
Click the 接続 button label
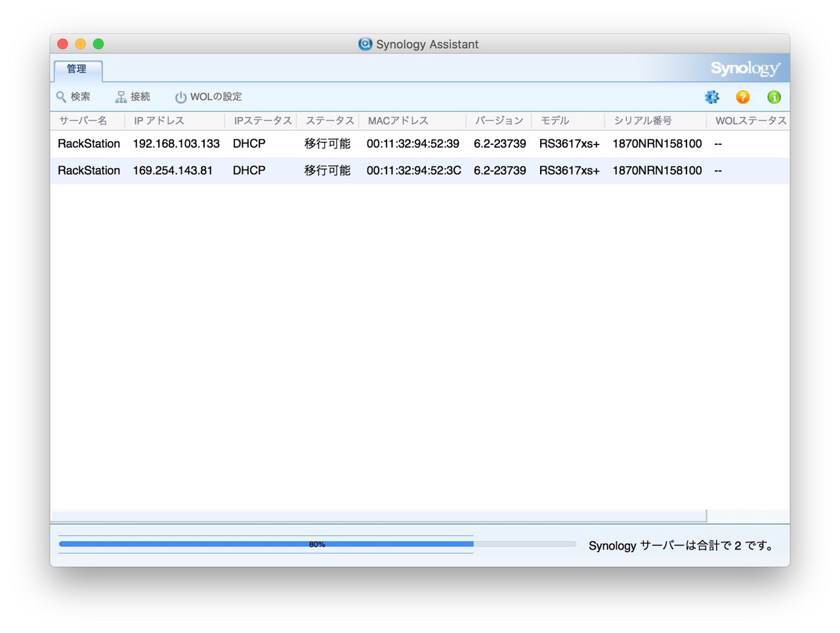pyautogui.click(x=140, y=97)
